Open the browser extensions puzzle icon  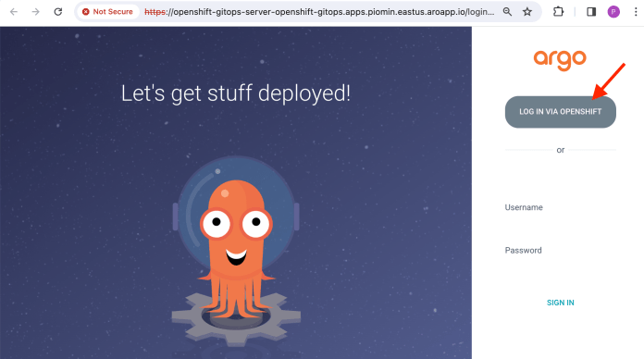click(x=558, y=11)
